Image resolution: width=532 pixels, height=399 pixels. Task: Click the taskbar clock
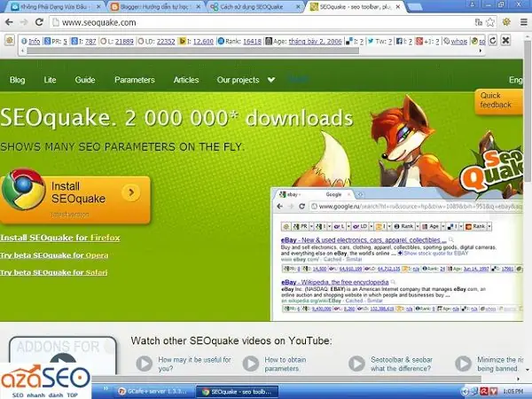tap(513, 391)
